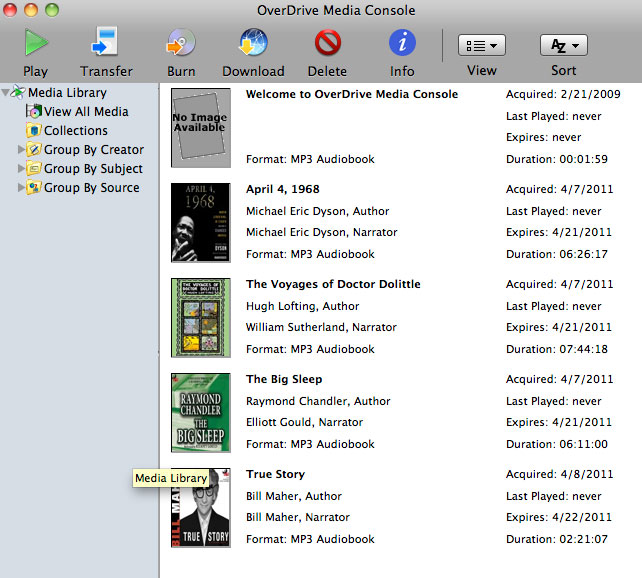Click Michael Eric Dyson, Narrator
This screenshot has width=642, height=578.
point(321,232)
